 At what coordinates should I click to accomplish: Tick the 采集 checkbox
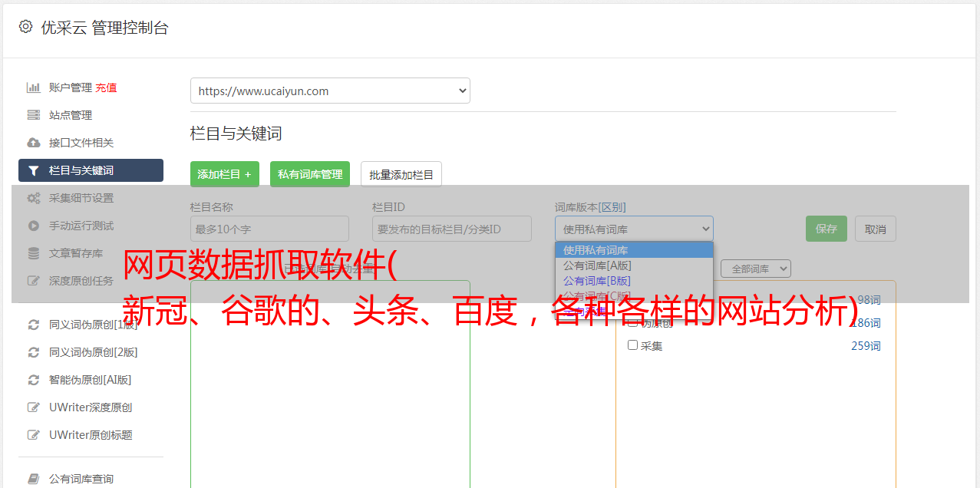click(x=633, y=345)
